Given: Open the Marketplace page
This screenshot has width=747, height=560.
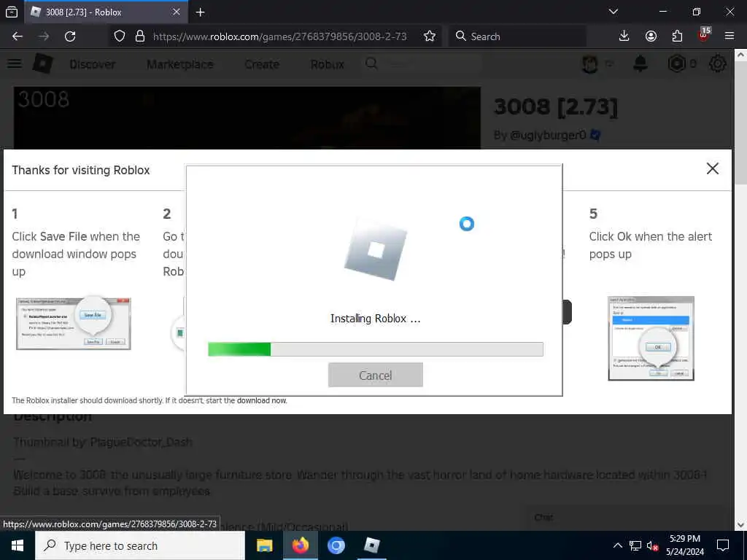Looking at the screenshot, I should tap(180, 64).
